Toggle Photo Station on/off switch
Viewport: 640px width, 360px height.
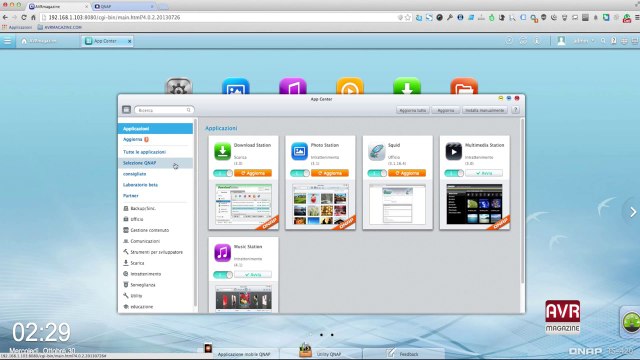300,173
